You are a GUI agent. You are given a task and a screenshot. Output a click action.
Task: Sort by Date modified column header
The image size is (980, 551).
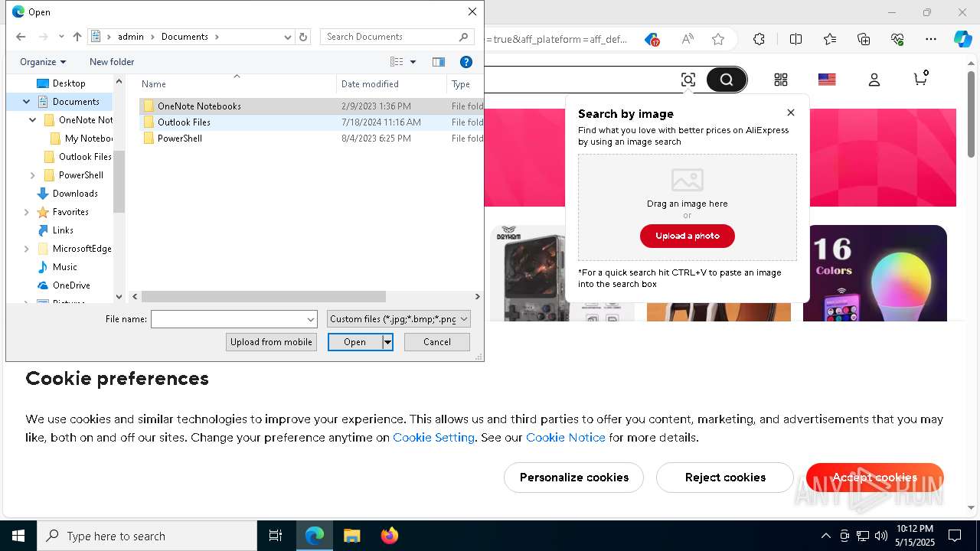pyautogui.click(x=391, y=84)
